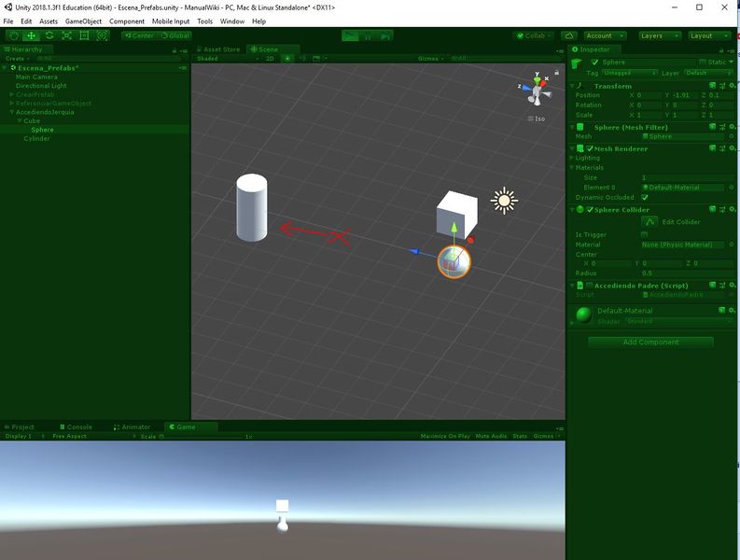Open the Collab dropdown
This screenshot has height=560, width=740.
(534, 35)
